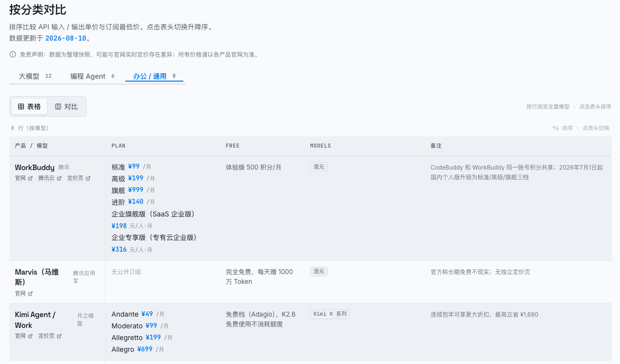Click external-link icon next to 腾讯云

click(59, 178)
